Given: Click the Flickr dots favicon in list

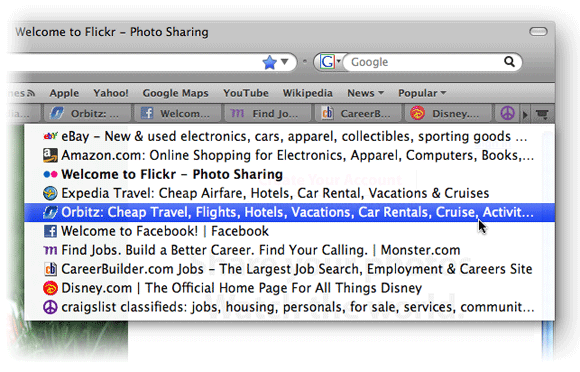Looking at the screenshot, I should point(50,174).
